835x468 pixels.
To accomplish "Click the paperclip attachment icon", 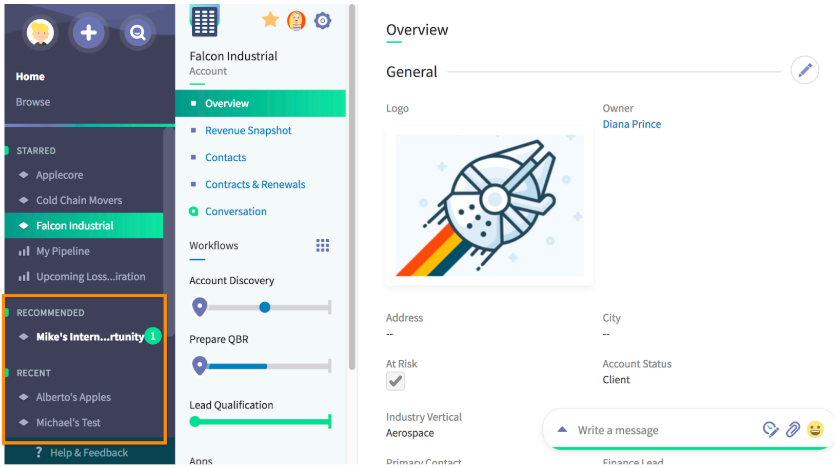I will click(x=793, y=429).
